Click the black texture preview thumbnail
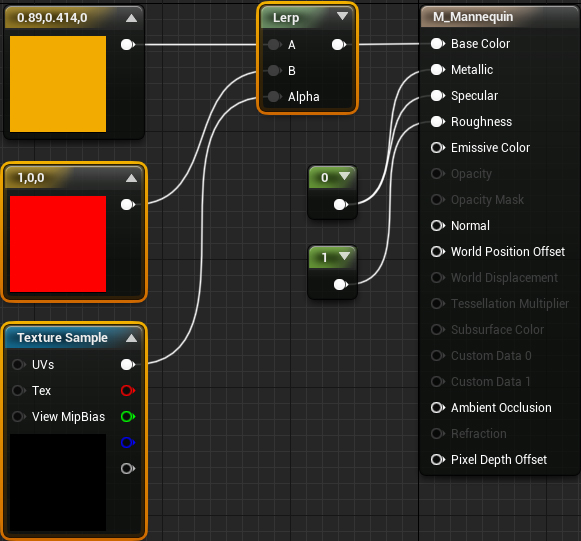Screen dimensions: 581x541 click(58, 482)
